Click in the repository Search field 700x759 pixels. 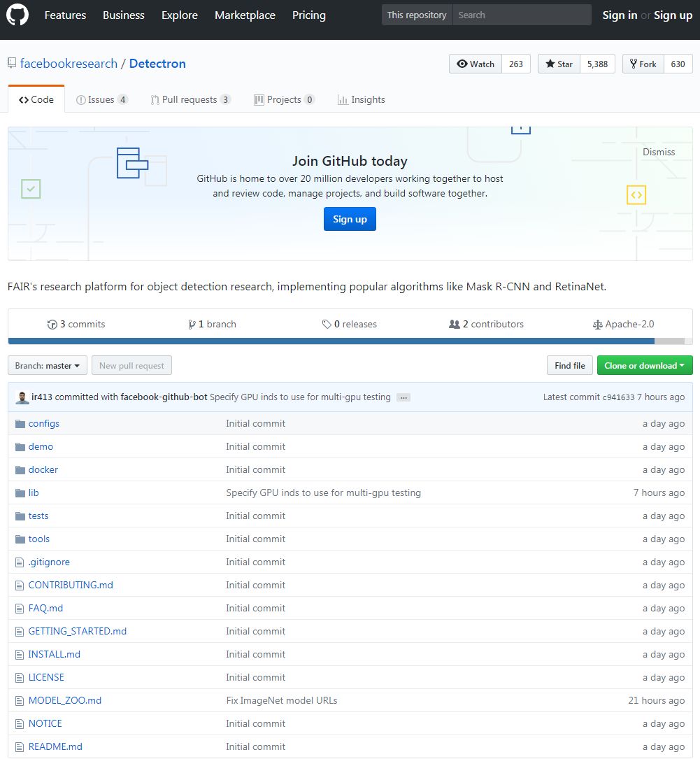point(522,15)
